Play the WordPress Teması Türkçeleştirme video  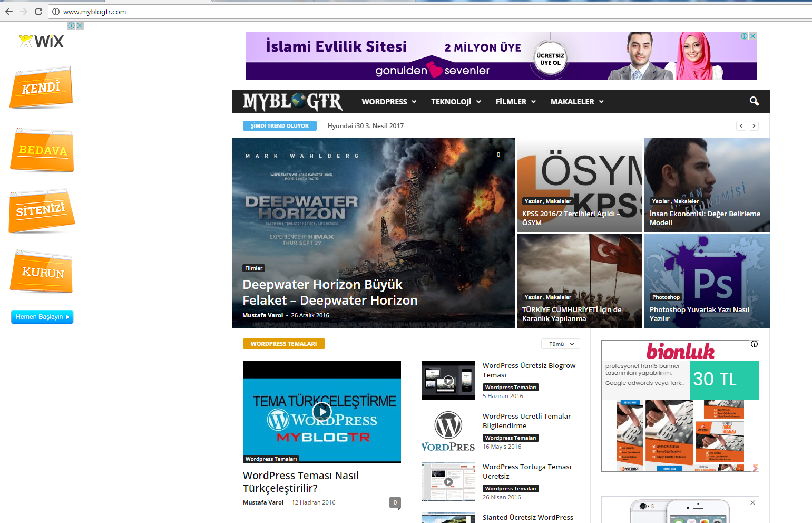(321, 411)
